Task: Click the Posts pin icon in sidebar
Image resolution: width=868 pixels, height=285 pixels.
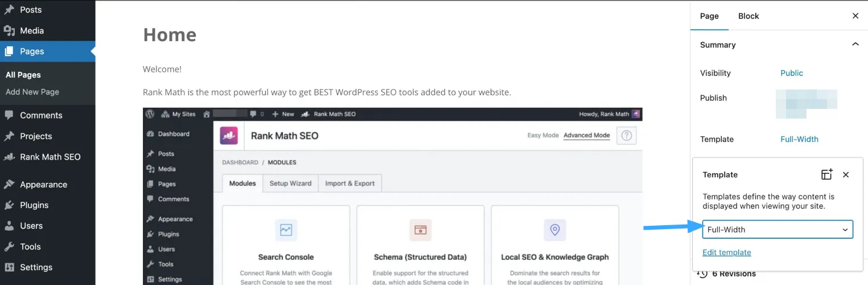Action: point(9,10)
